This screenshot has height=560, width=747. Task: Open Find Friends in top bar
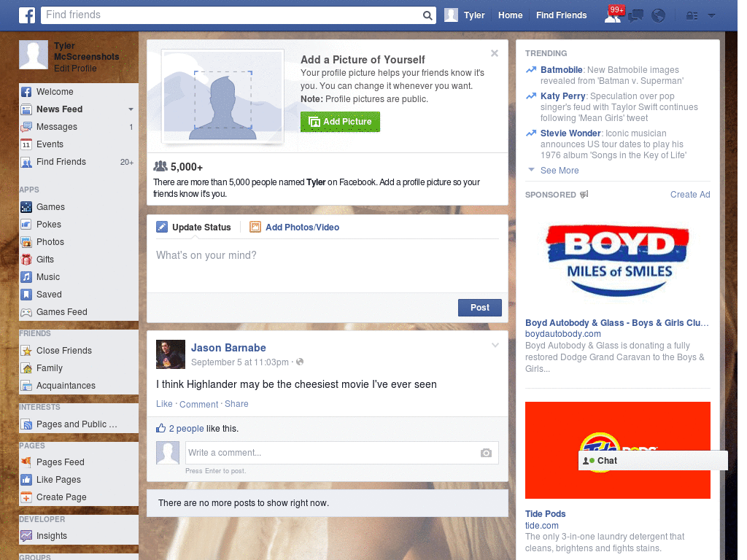coord(561,15)
